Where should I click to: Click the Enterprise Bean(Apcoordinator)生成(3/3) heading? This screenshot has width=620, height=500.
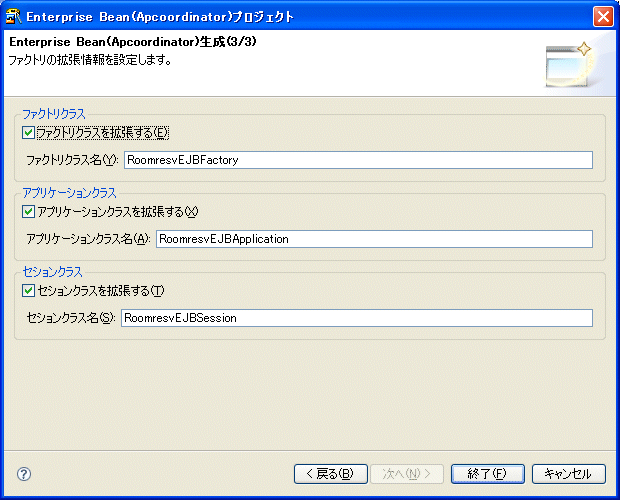[x=133, y=42]
